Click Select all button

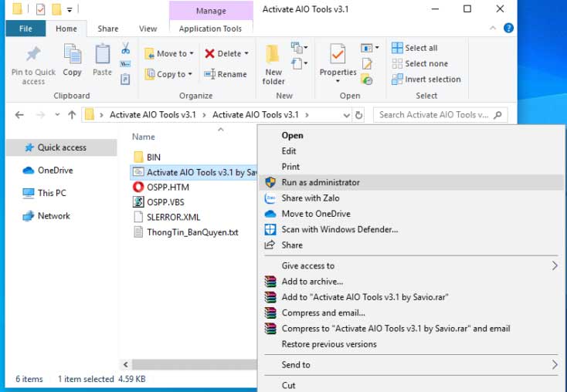pos(414,48)
